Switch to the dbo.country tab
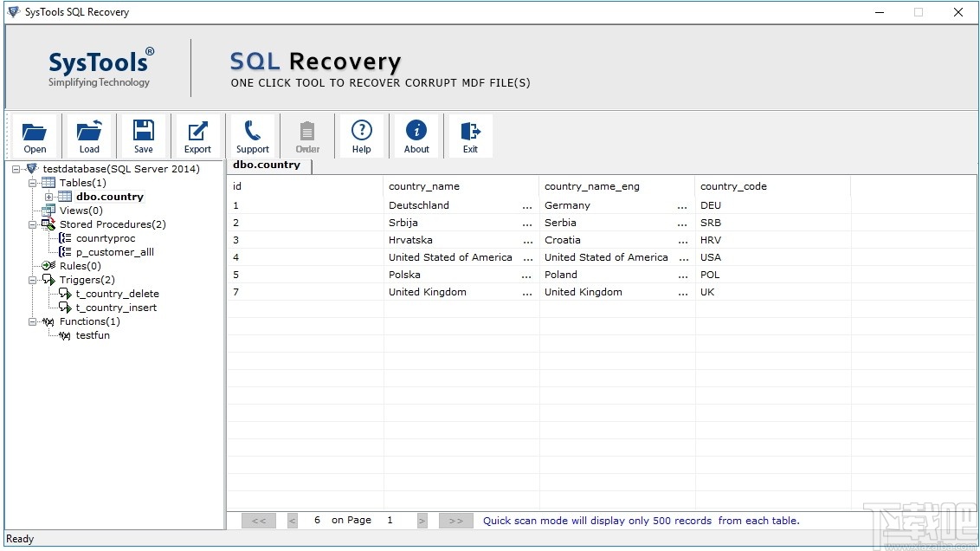This screenshot has height=551, width=980. tap(268, 164)
